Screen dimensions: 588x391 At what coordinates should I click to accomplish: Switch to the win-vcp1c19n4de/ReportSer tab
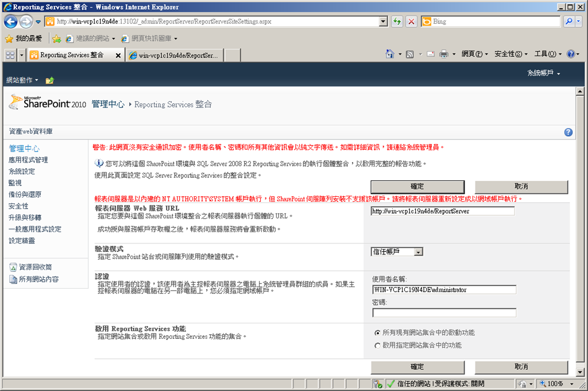(175, 56)
